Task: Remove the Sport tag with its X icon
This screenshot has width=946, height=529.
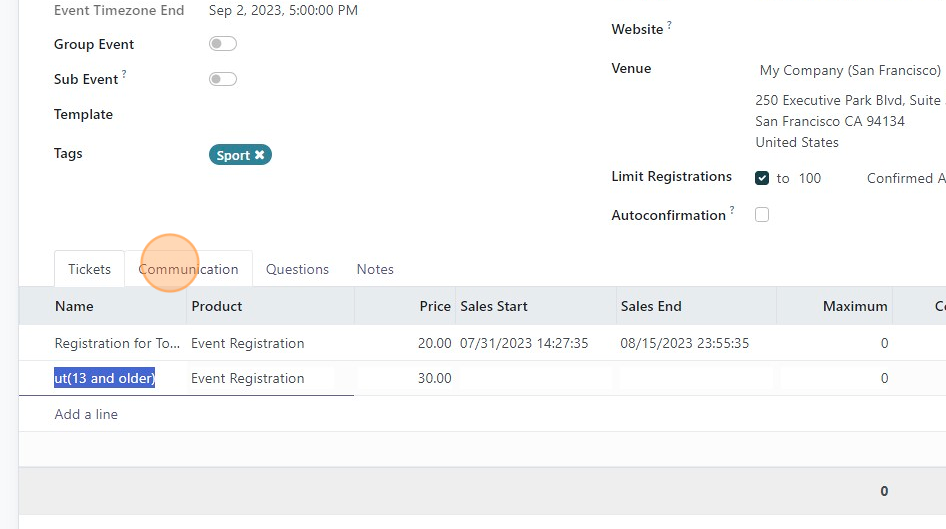Action: [x=259, y=155]
